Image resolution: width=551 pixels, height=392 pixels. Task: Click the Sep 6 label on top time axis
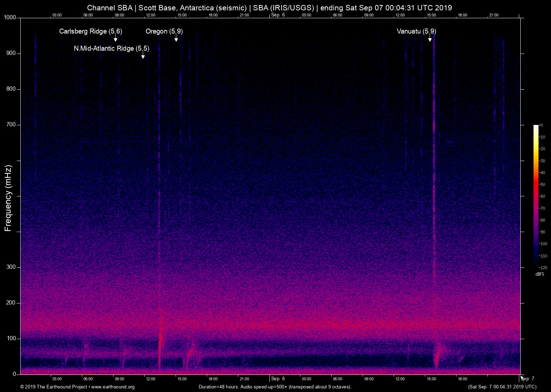pos(278,15)
